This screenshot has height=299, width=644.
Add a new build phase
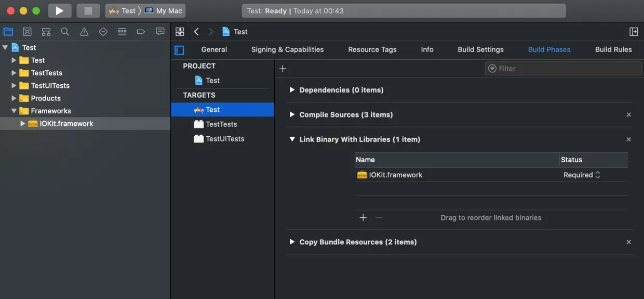click(283, 69)
